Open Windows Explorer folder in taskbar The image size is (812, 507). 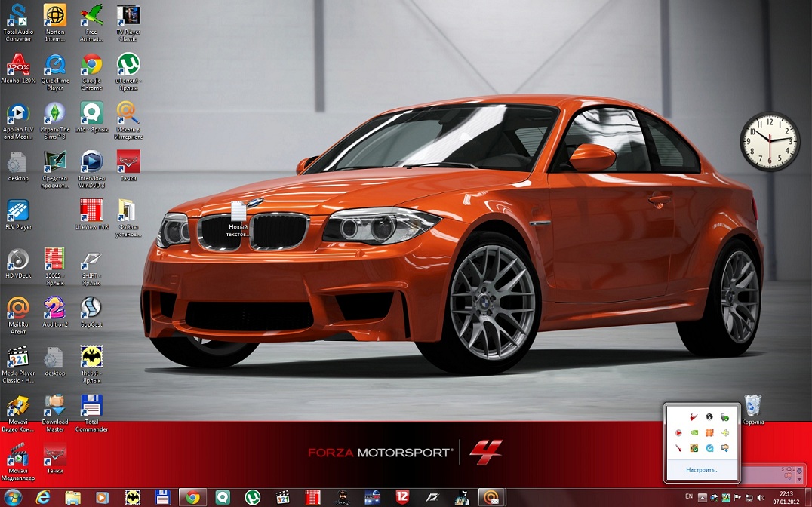click(72, 498)
